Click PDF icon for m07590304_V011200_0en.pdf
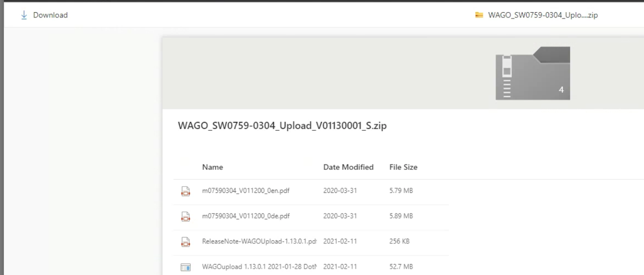Viewport: 644px width, 275px height. [186, 191]
